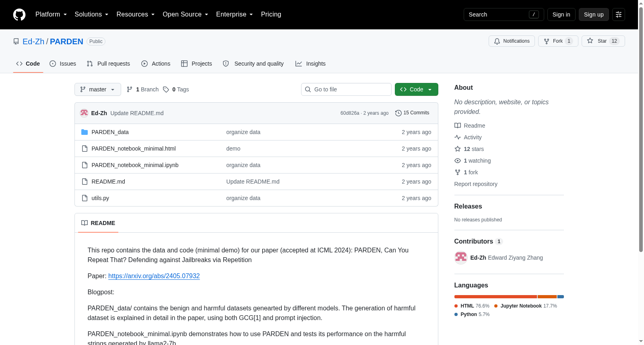
Task: Select the Code repository tab
Action: pyautogui.click(x=28, y=64)
